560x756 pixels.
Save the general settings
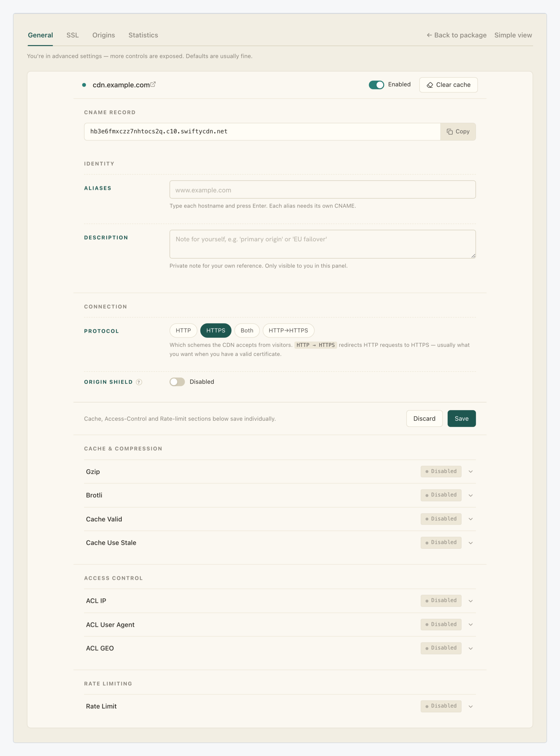(461, 418)
